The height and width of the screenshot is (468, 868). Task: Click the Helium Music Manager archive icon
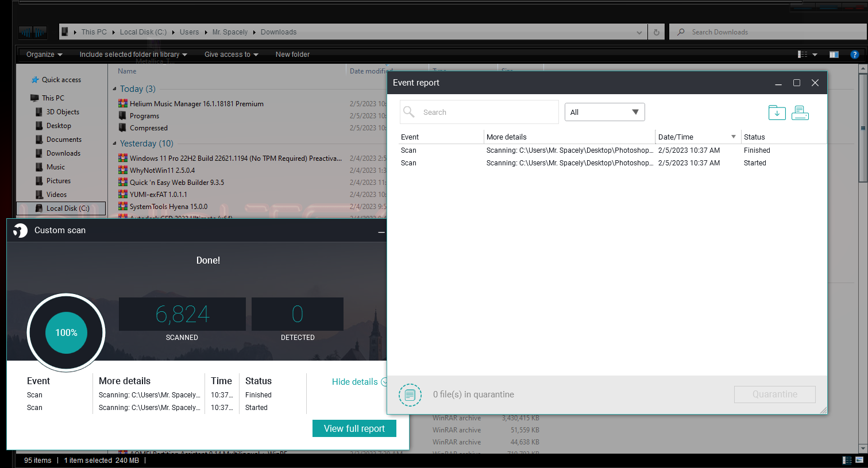click(122, 104)
